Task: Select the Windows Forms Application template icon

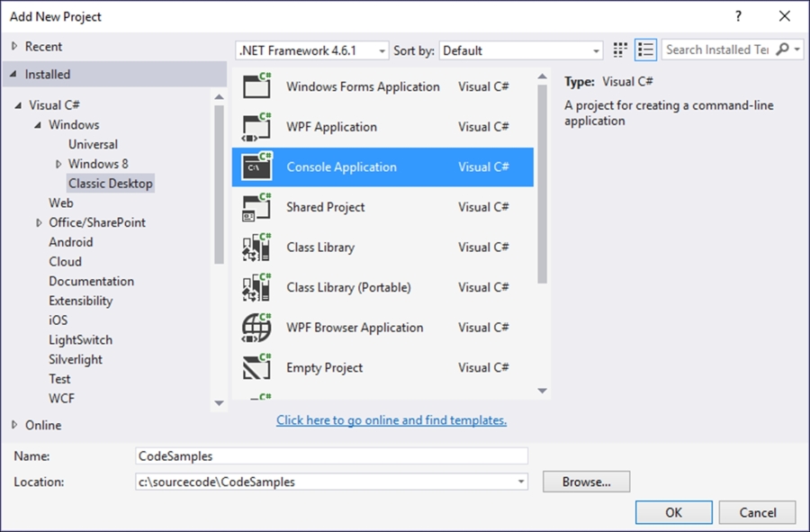Action: pyautogui.click(x=256, y=86)
